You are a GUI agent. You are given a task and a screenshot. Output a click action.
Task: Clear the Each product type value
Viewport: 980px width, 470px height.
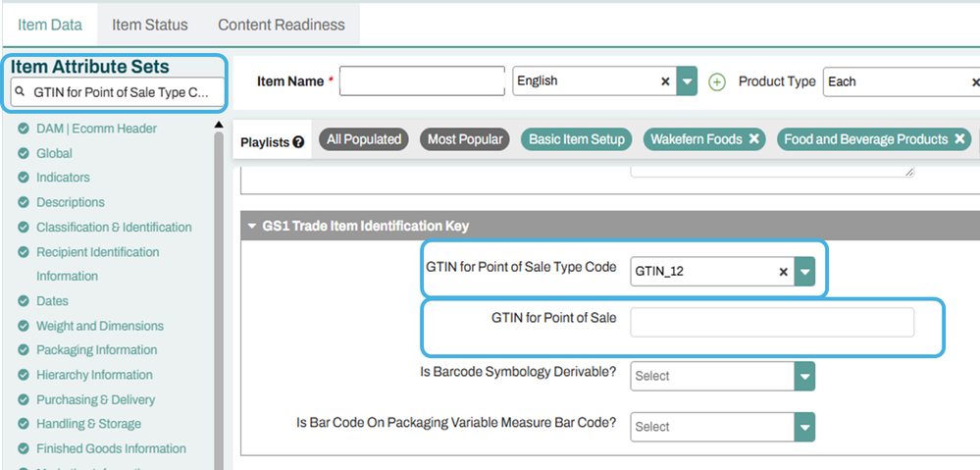974,82
